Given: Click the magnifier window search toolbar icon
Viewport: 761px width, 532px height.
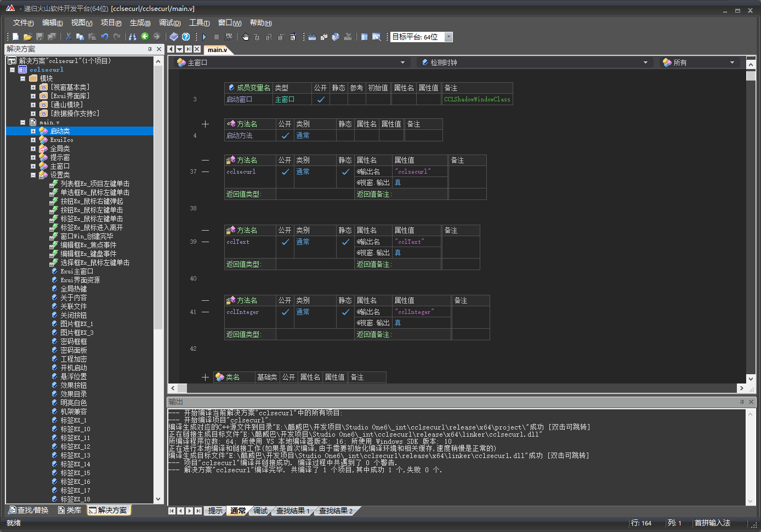Looking at the screenshot, I should pyautogui.click(x=377, y=37).
